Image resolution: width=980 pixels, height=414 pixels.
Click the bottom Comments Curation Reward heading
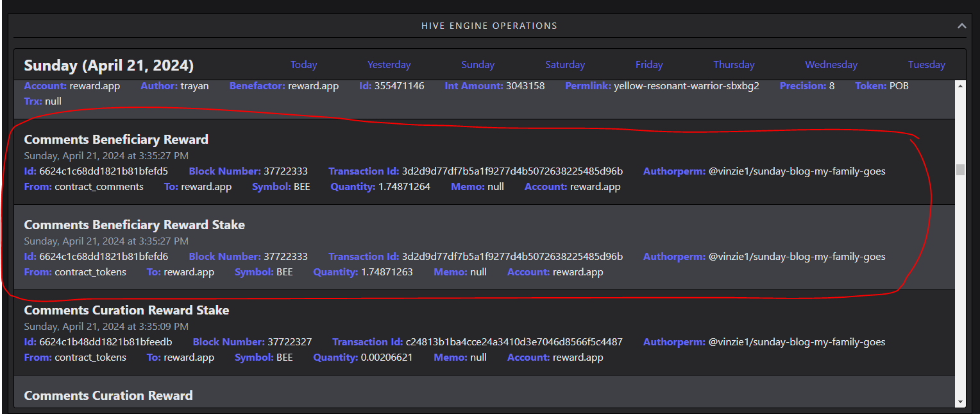108,395
